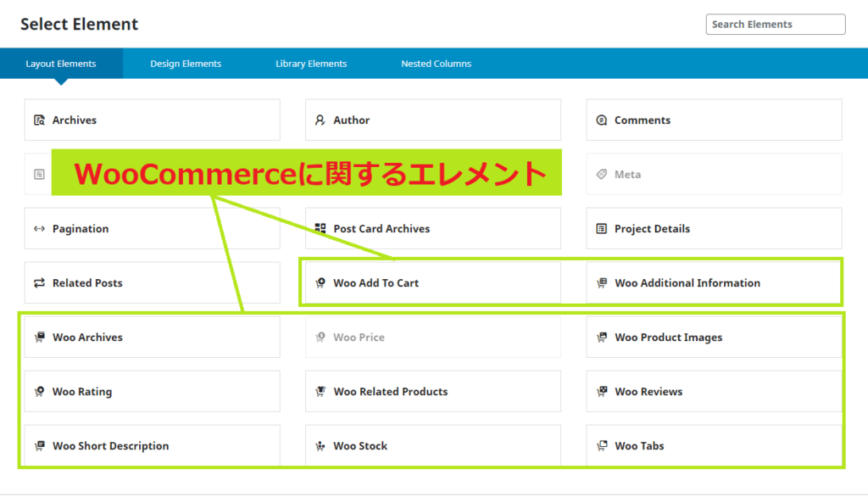868x497 pixels.
Task: Switch to the Nested Columns tab
Action: click(x=437, y=64)
